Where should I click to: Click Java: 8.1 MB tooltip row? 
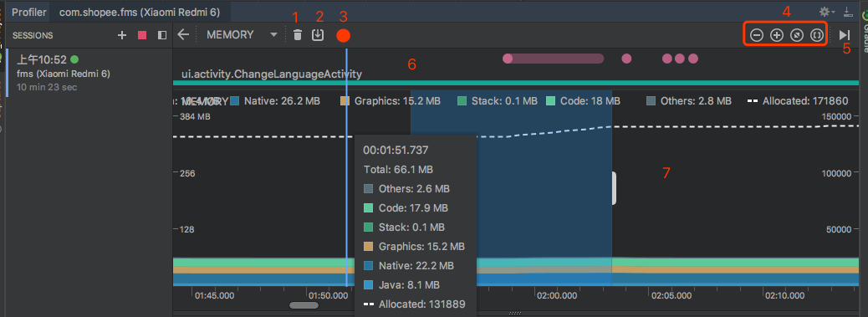[402, 285]
